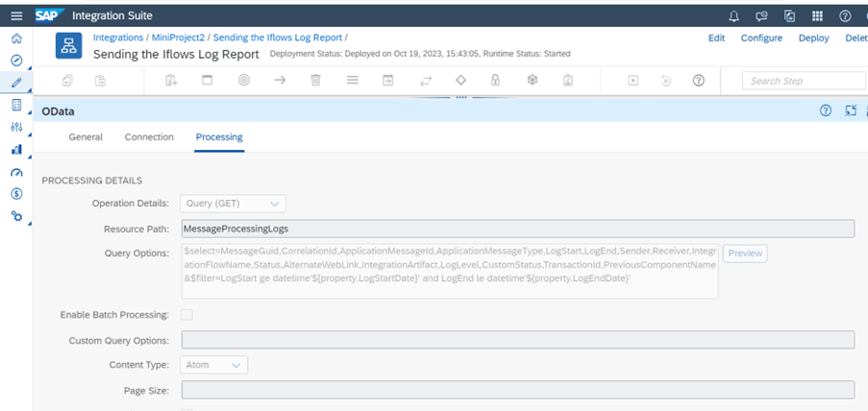Click the copy documents icon in the header

coord(790,16)
